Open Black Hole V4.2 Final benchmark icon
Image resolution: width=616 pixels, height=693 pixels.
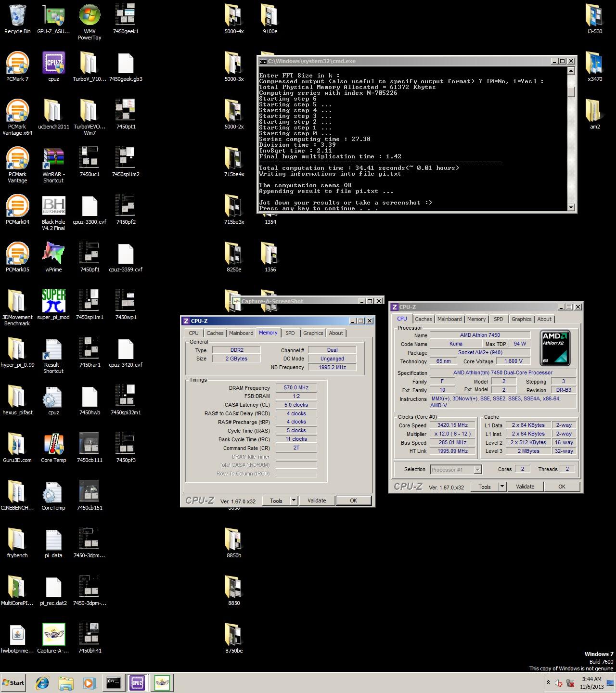tap(53, 213)
